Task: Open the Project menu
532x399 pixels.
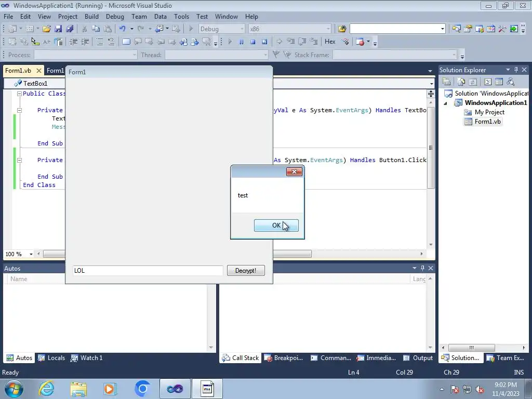Action: coord(68,16)
